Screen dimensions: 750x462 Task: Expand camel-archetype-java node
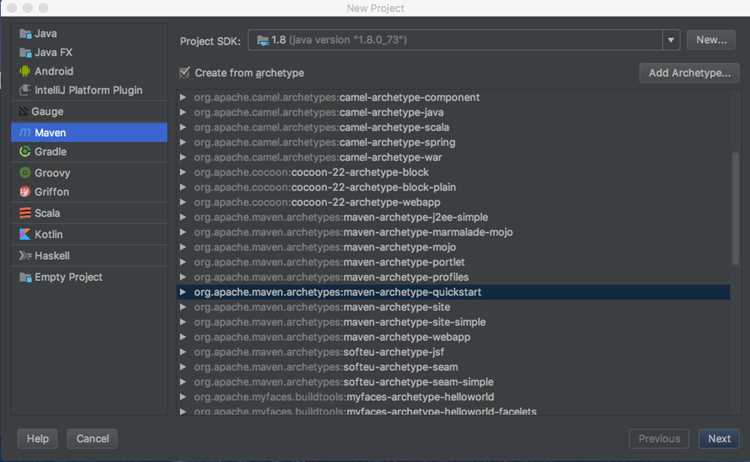tap(183, 112)
